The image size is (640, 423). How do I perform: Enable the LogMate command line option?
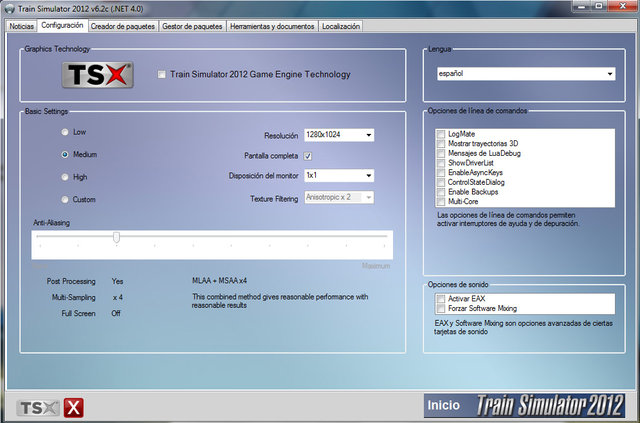(x=441, y=132)
